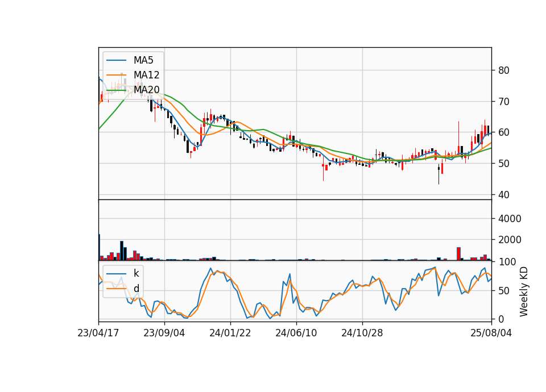Click the 24/10/28 date label
The height and width of the screenshot is (392, 546).
click(x=362, y=333)
